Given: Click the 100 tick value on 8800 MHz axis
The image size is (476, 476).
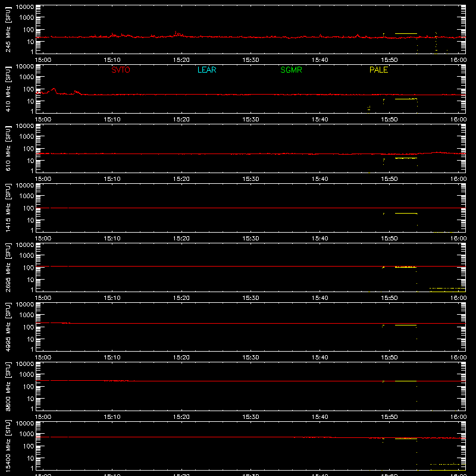Looking at the screenshot, I should click(29, 387).
